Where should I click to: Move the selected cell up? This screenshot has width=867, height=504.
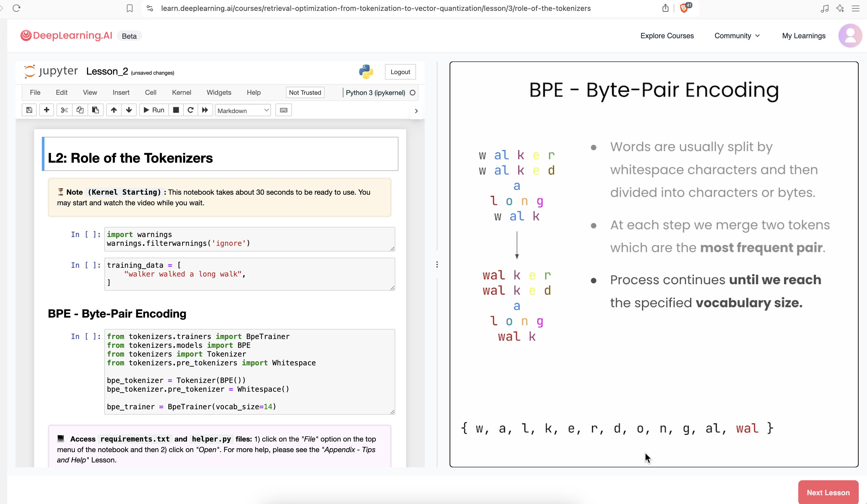click(114, 110)
